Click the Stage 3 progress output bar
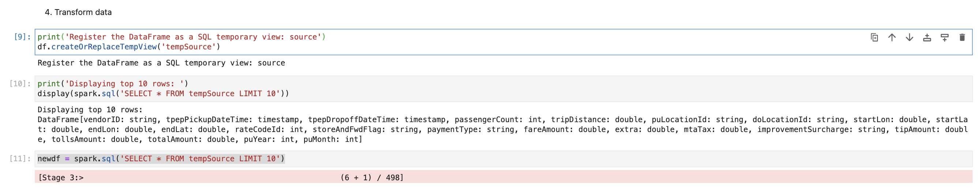 [502, 177]
